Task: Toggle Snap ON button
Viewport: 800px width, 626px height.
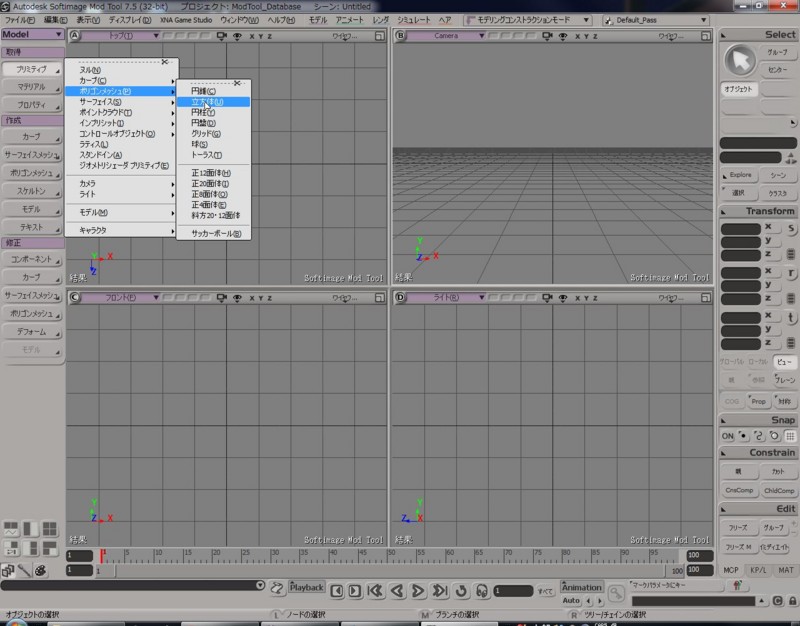Action: [x=728, y=436]
